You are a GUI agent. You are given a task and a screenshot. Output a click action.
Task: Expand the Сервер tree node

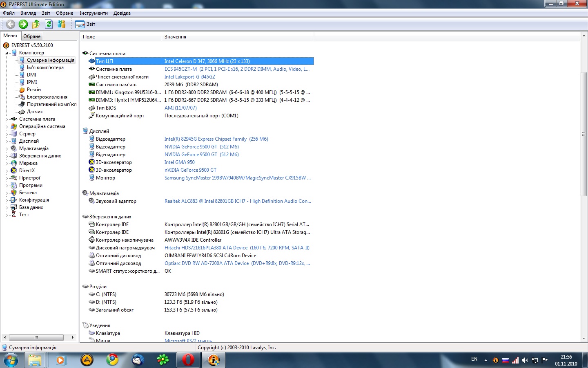click(x=7, y=134)
